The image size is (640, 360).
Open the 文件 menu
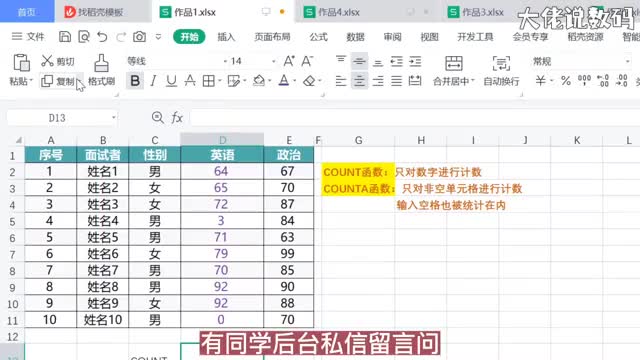(x=29, y=37)
